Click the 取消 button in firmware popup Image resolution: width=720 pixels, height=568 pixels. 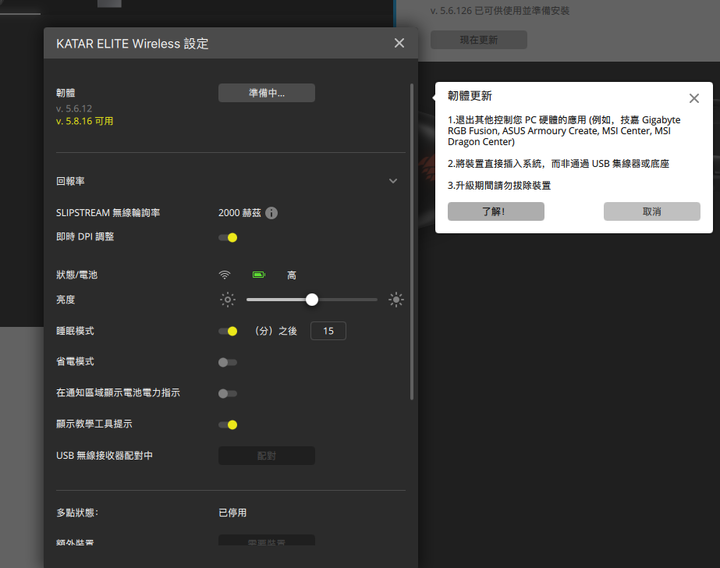click(652, 212)
